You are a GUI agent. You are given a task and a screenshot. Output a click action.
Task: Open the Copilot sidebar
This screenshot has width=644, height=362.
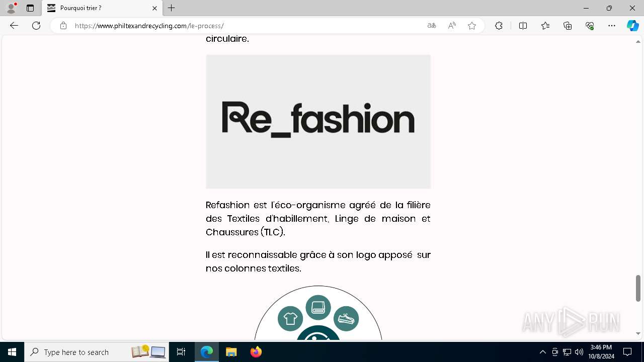(632, 26)
